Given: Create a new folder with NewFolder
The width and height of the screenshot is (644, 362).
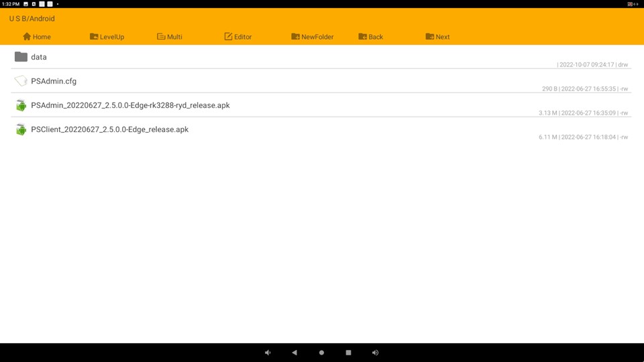Looking at the screenshot, I should [312, 37].
